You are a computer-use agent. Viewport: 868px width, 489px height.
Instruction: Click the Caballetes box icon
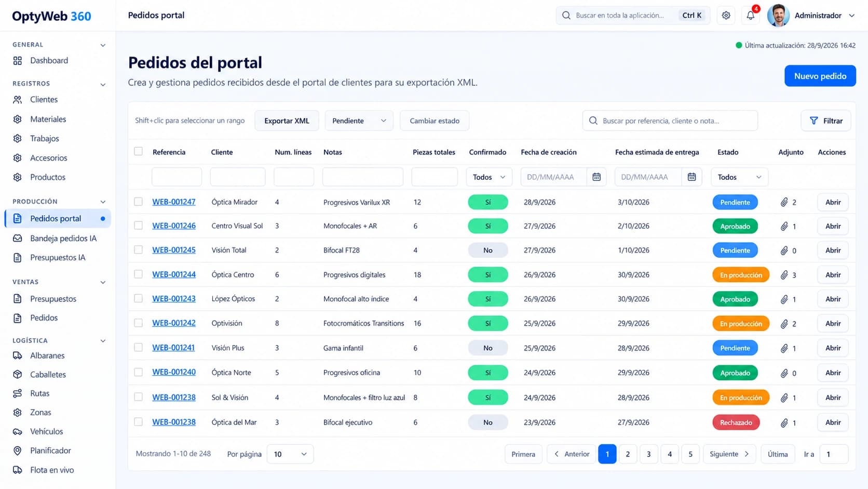click(x=18, y=375)
